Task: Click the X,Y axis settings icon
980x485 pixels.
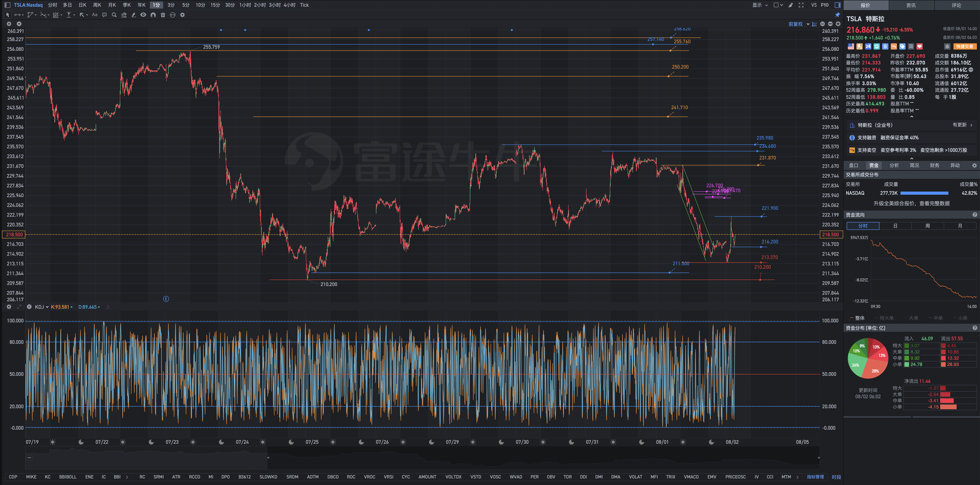Action: [x=815, y=24]
